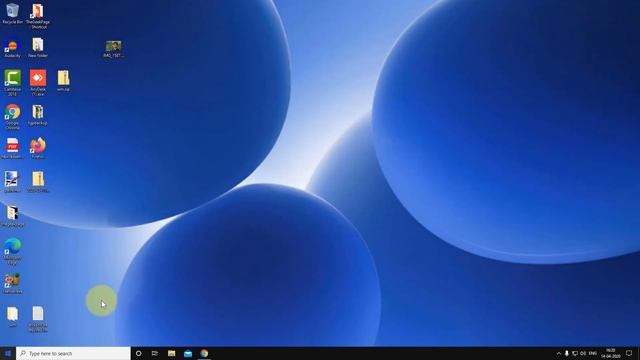Show hidden system tray icons
The height and width of the screenshot is (360, 640).
559,353
